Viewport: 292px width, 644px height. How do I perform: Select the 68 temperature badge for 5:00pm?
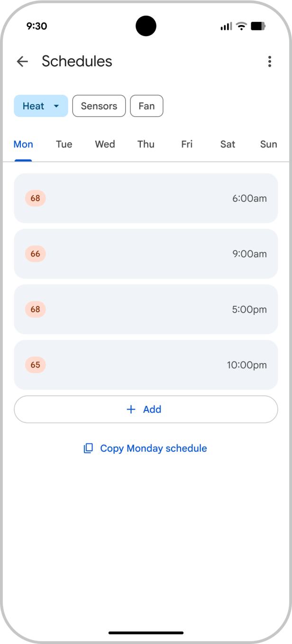[35, 309]
